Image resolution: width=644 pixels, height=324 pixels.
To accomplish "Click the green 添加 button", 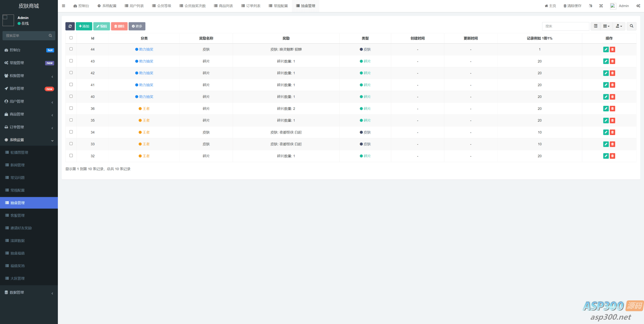I will pos(84,26).
